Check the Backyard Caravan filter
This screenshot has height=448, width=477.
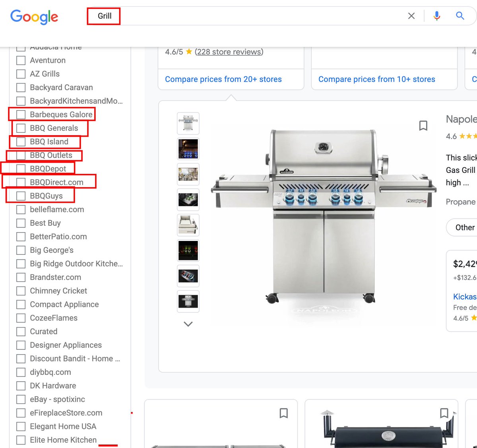click(x=21, y=87)
